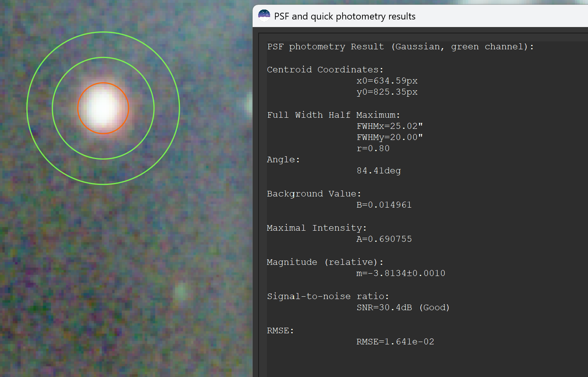Click the Siril icon in the dialog title bar
Viewport: 588px width, 377px height.
pyautogui.click(x=264, y=16)
